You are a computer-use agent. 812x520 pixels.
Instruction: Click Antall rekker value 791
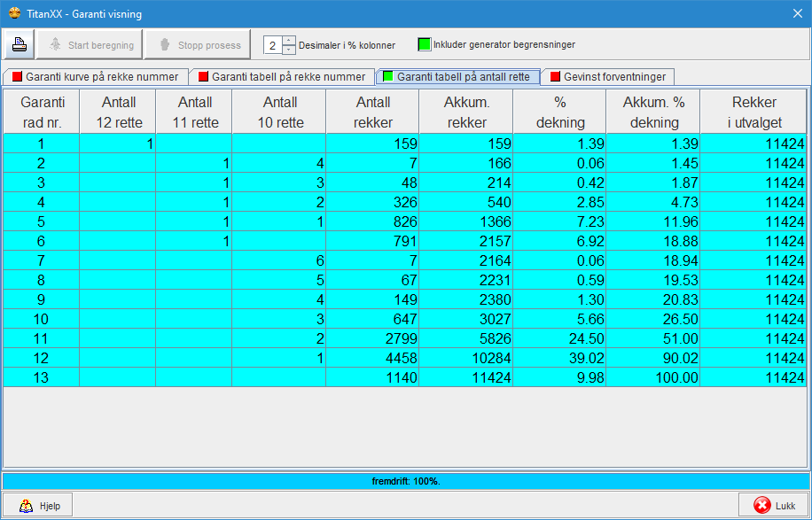tap(372, 241)
